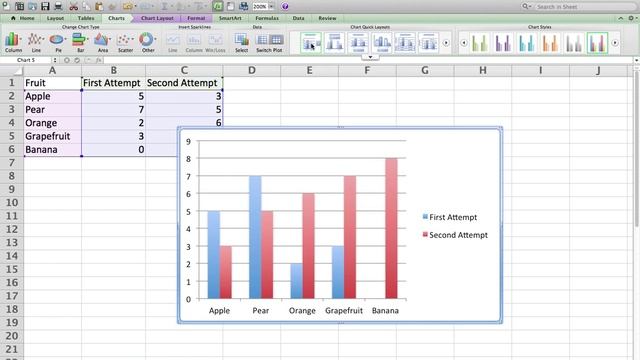Click the Cut scissors icon
The height and width of the screenshot is (360, 640).
pyautogui.click(x=73, y=7)
